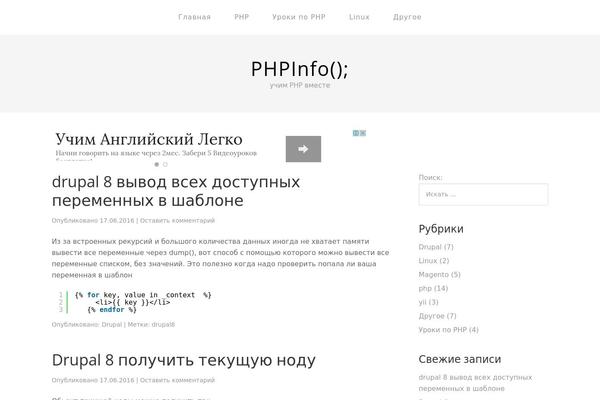Open the Уроки по PHP (4) category
This screenshot has height=400, width=600.
click(x=448, y=330)
